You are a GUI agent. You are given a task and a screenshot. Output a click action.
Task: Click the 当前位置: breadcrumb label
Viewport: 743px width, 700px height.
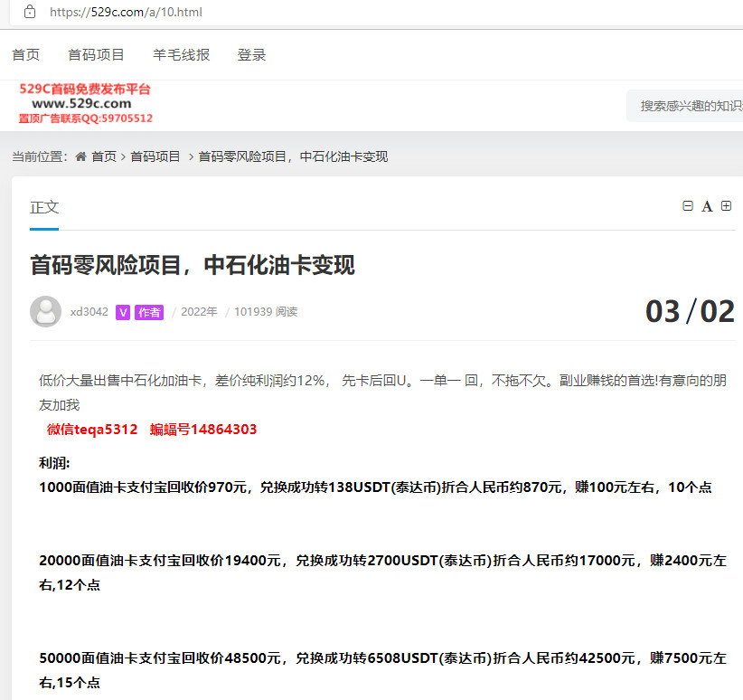point(40,156)
